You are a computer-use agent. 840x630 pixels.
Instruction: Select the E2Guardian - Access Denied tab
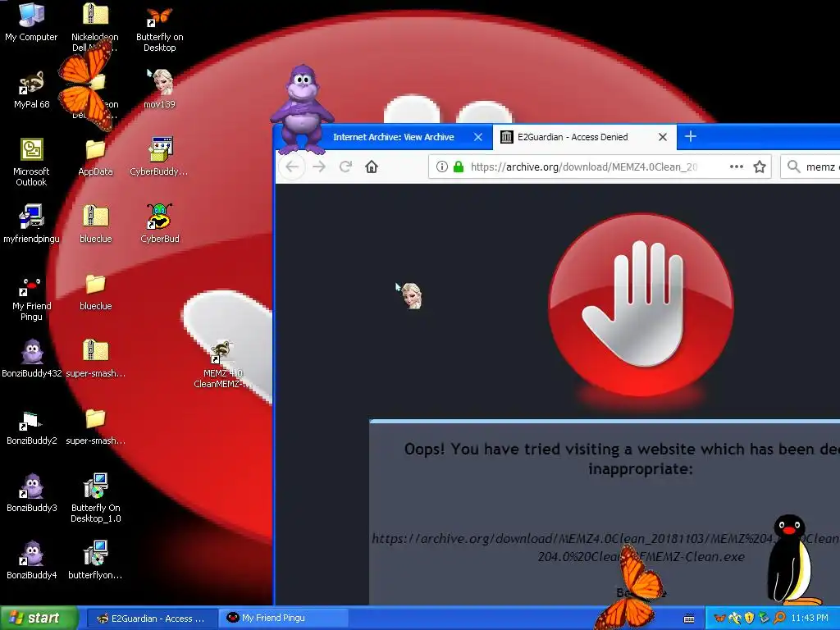coord(572,137)
